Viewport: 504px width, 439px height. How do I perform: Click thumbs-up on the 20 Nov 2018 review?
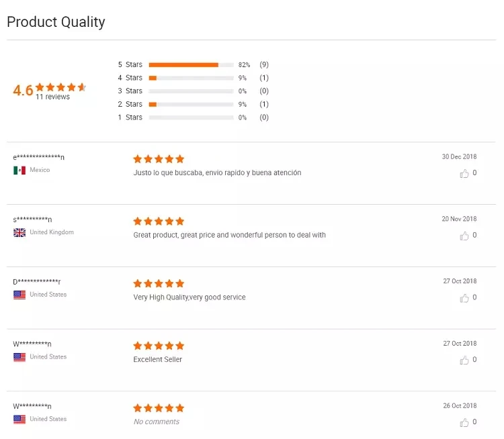(x=464, y=236)
